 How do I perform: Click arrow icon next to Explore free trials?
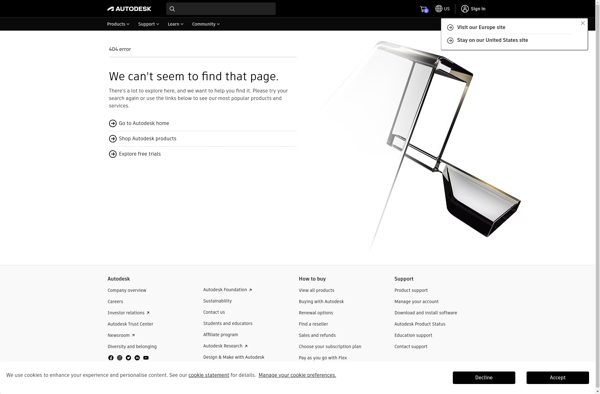click(x=112, y=154)
